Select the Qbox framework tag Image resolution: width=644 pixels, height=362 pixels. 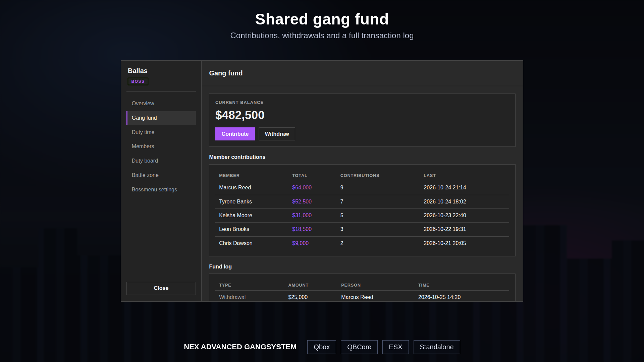tap(322, 347)
